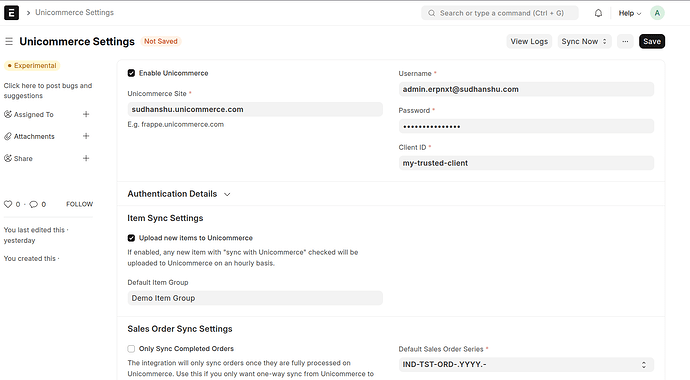Click the Save button
The height and width of the screenshot is (380, 690).
point(652,41)
